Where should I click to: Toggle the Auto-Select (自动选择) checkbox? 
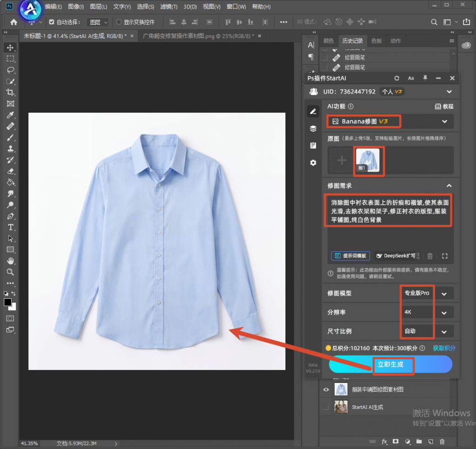click(52, 22)
